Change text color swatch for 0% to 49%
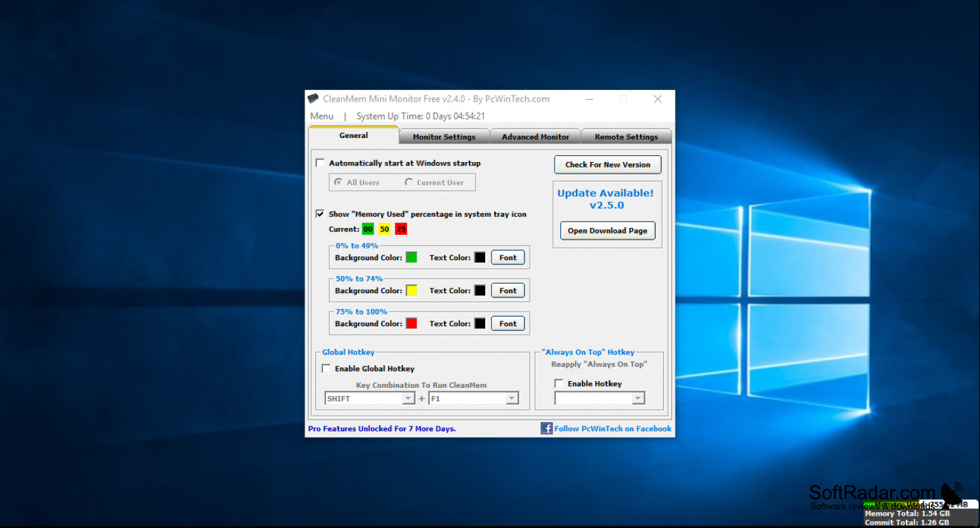 click(x=480, y=257)
